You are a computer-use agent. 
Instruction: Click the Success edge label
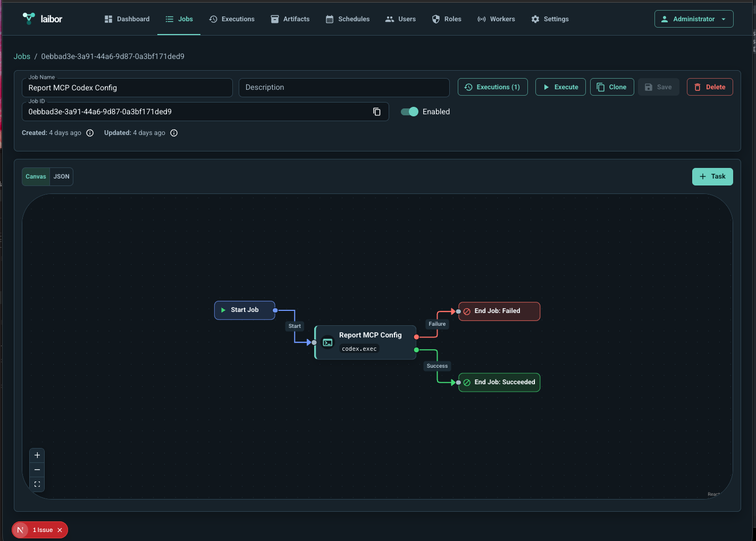pyautogui.click(x=438, y=366)
